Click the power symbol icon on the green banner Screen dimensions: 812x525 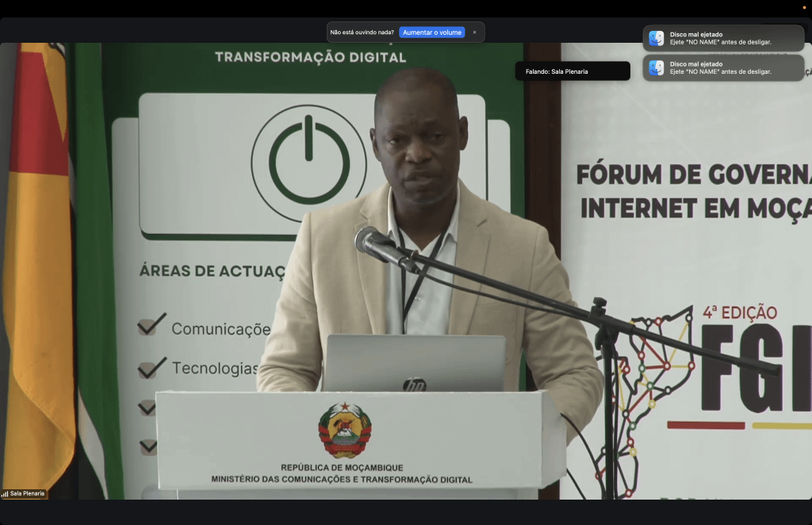(x=308, y=163)
